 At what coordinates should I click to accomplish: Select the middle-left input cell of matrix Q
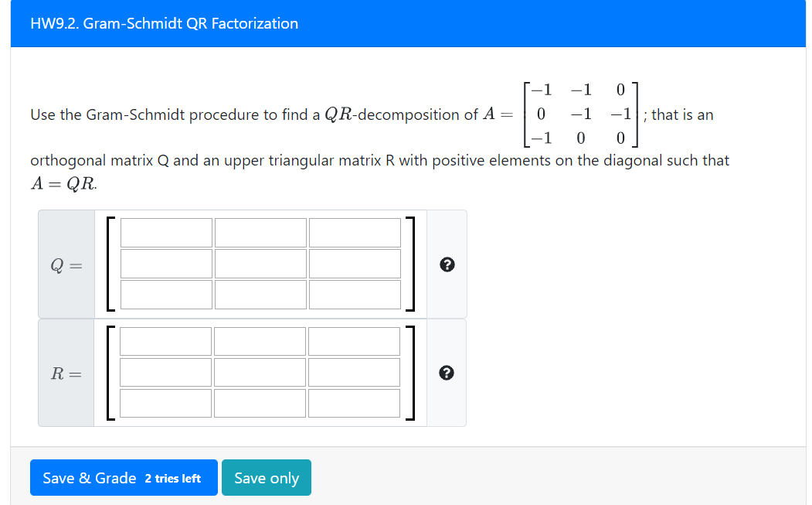165,263
